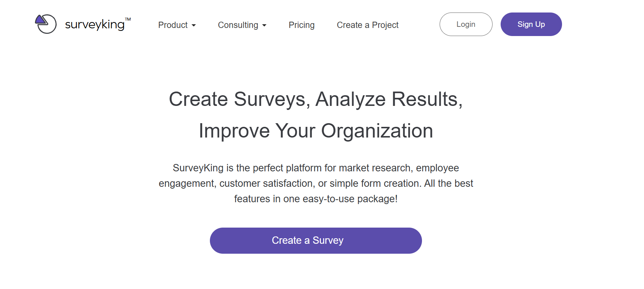The image size is (644, 289).
Task: Click the Create a Survey button
Action: pyautogui.click(x=316, y=240)
